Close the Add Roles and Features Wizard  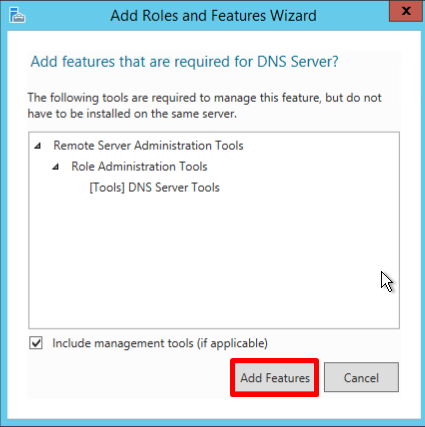click(405, 11)
